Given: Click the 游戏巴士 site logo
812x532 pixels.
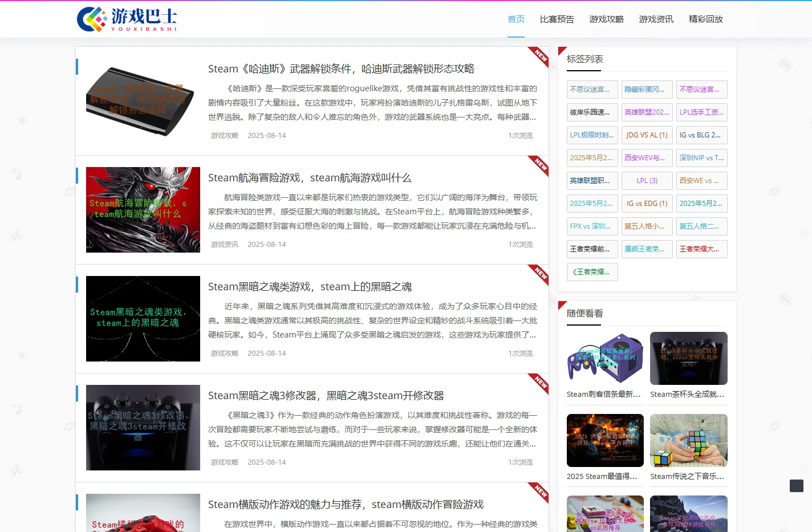Looking at the screenshot, I should click(x=127, y=19).
